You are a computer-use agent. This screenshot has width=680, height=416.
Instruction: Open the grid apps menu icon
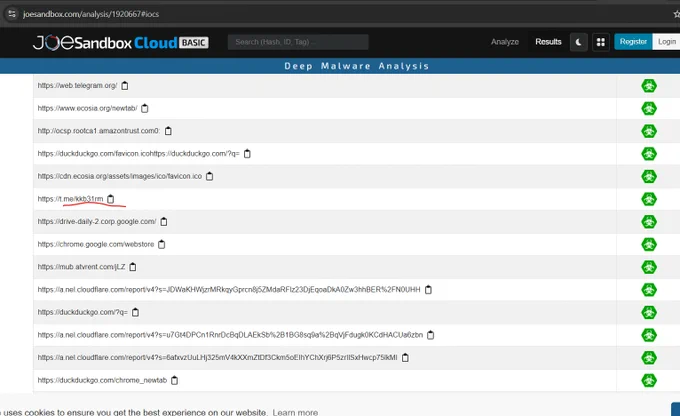601,42
